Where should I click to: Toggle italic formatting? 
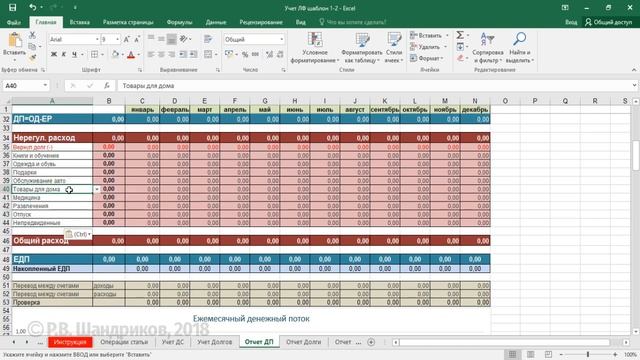(64, 54)
